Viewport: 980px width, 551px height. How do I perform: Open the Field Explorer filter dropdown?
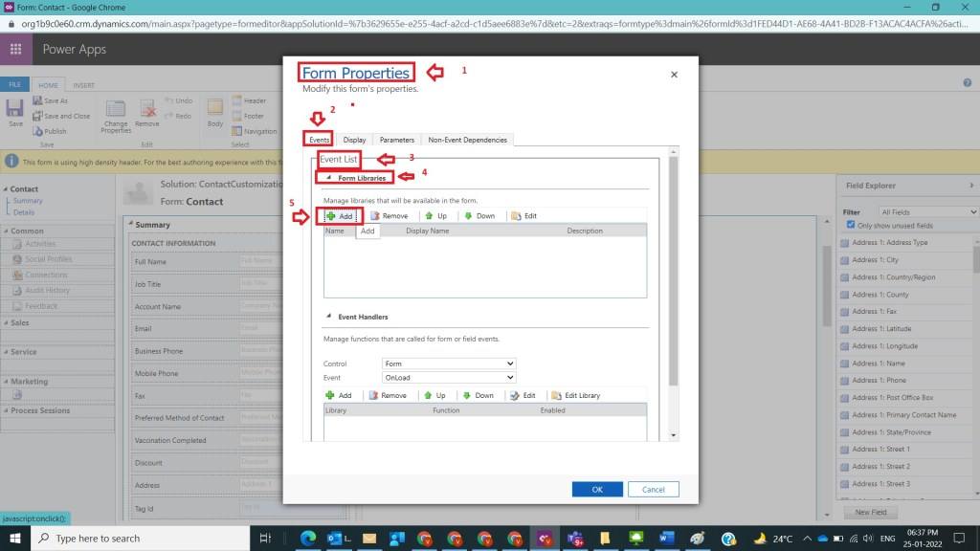pos(927,212)
